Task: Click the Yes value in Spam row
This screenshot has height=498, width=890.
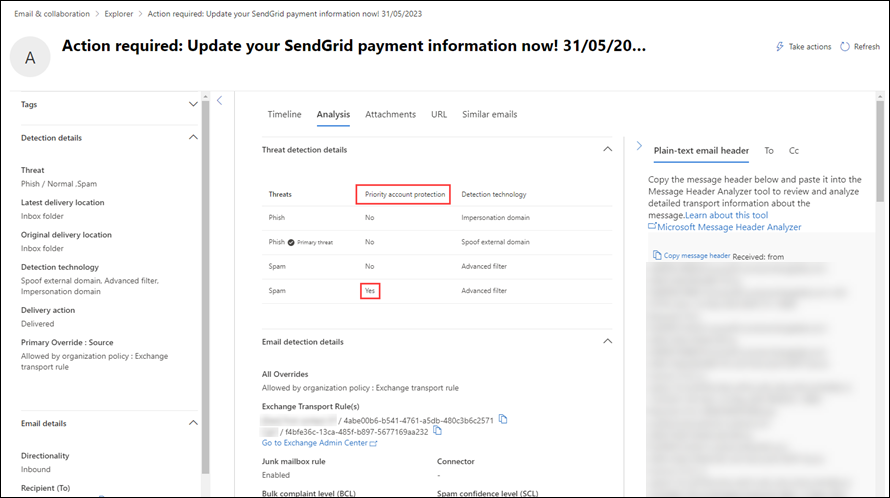Action: [370, 291]
